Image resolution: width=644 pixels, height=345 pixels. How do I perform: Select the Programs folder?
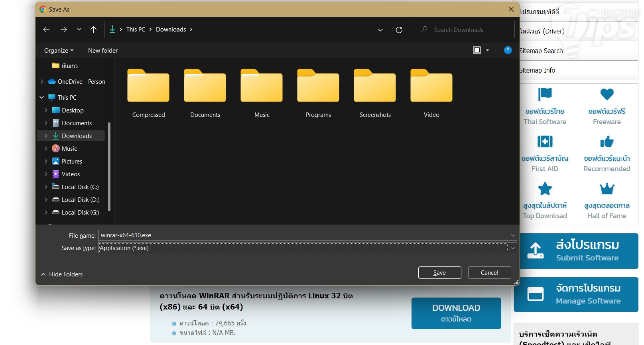pos(318,94)
